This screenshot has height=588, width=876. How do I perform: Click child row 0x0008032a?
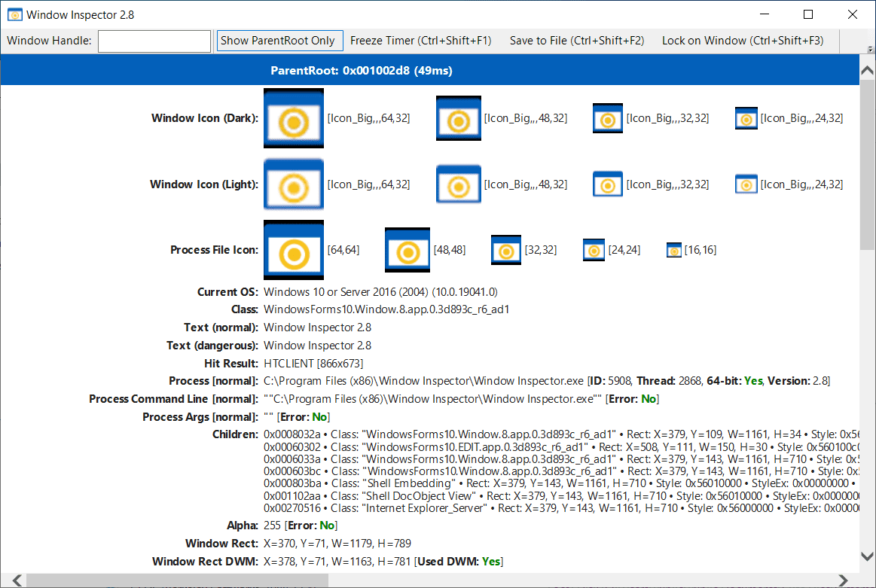pos(561,434)
